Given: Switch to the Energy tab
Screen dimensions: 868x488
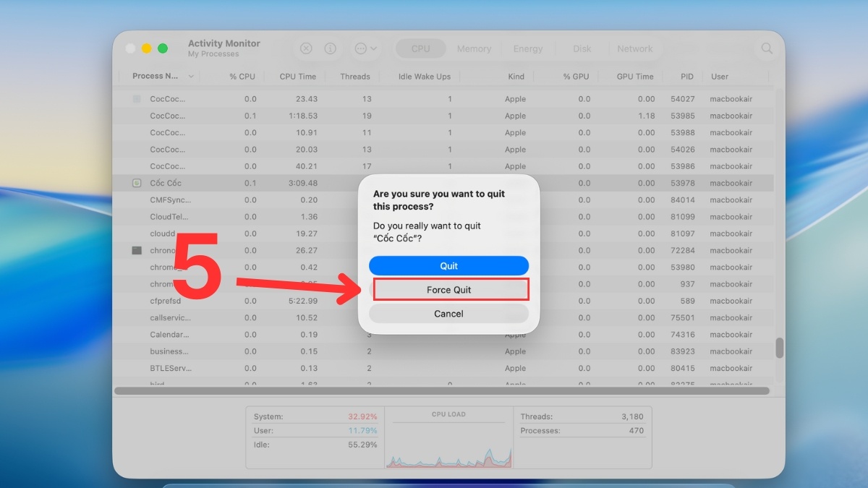Looking at the screenshot, I should pyautogui.click(x=528, y=48).
